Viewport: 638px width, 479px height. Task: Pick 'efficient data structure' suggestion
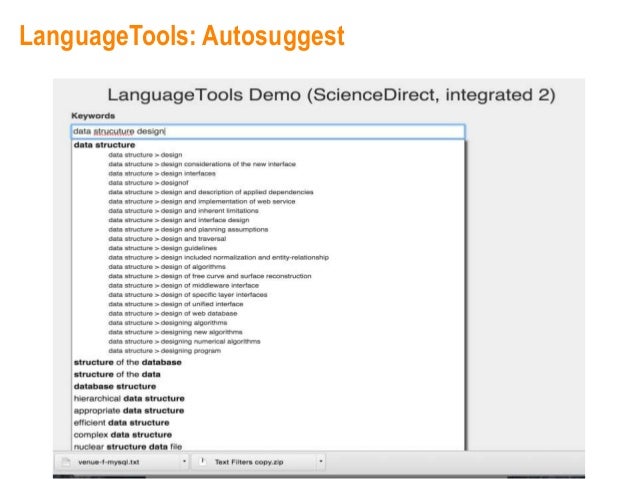[x=121, y=423]
